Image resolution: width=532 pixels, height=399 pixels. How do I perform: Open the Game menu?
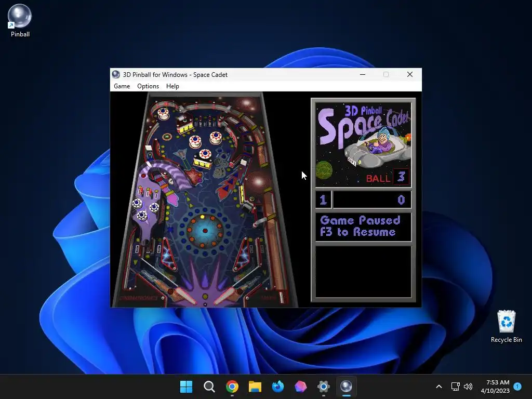click(122, 86)
